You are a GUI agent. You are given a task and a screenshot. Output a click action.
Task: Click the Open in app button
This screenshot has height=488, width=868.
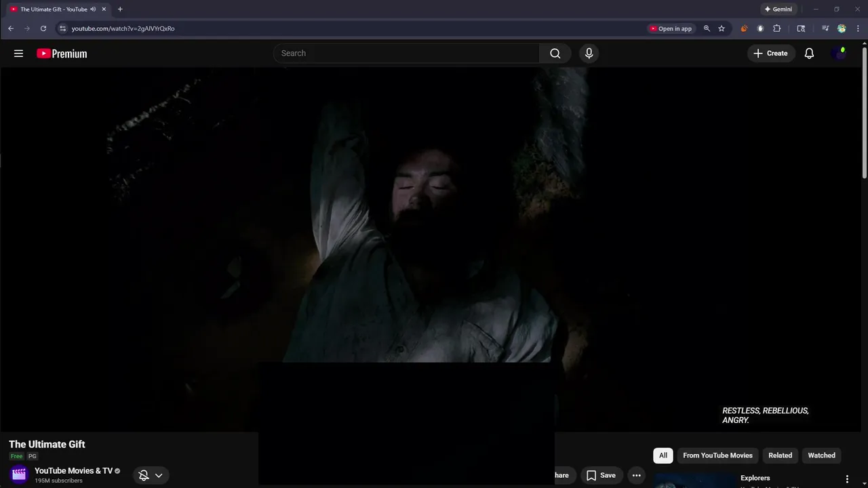coord(671,28)
